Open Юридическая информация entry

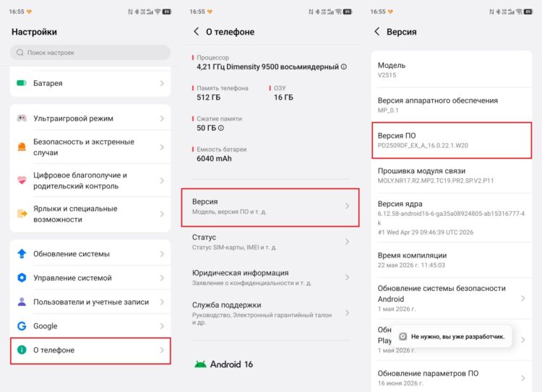(270, 277)
